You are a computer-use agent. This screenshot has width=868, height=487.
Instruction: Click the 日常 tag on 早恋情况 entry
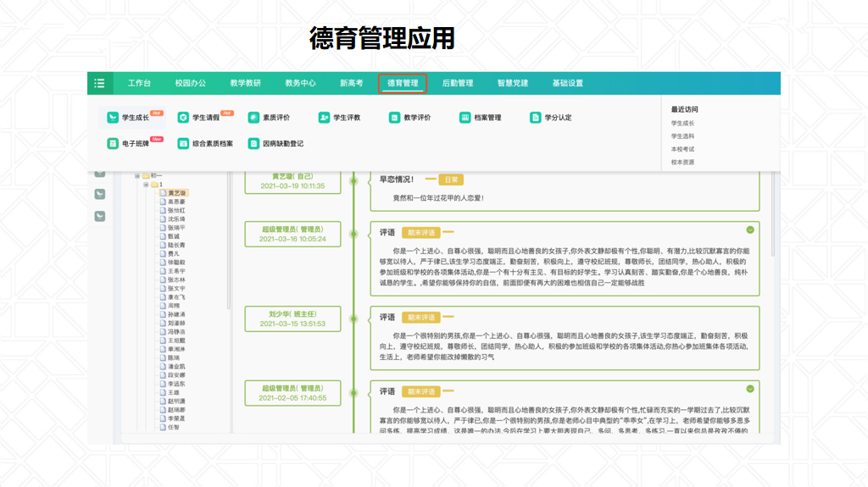pyautogui.click(x=451, y=180)
